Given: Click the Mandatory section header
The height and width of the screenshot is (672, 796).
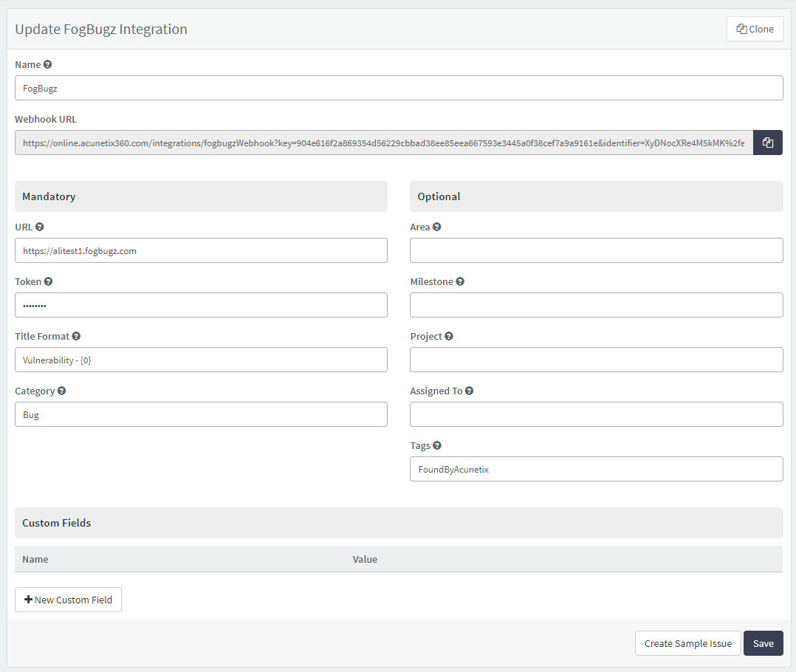Looking at the screenshot, I should (201, 196).
